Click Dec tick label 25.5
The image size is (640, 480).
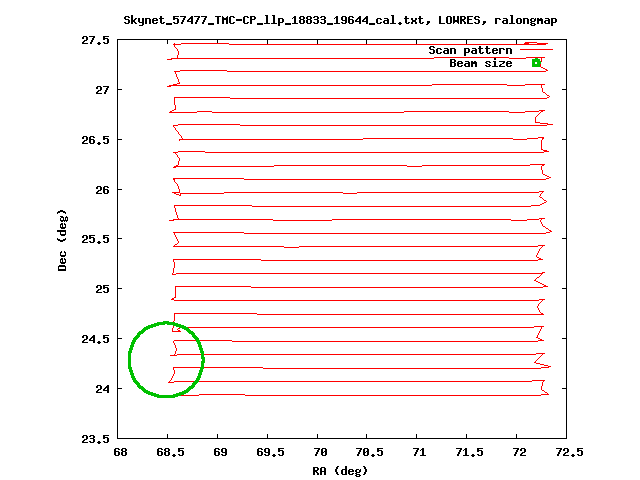click(96, 239)
